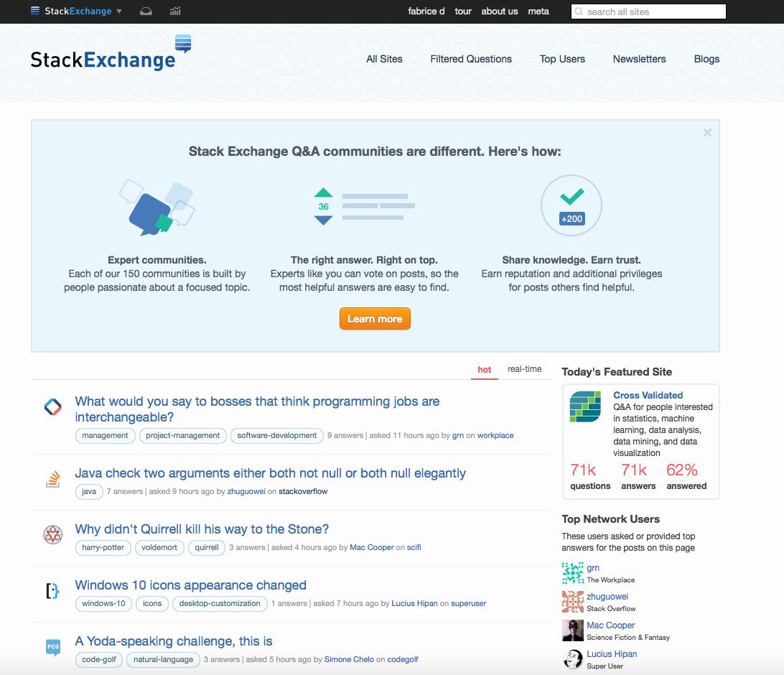Click the harry-potter tag
The width and height of the screenshot is (784, 675).
point(103,547)
